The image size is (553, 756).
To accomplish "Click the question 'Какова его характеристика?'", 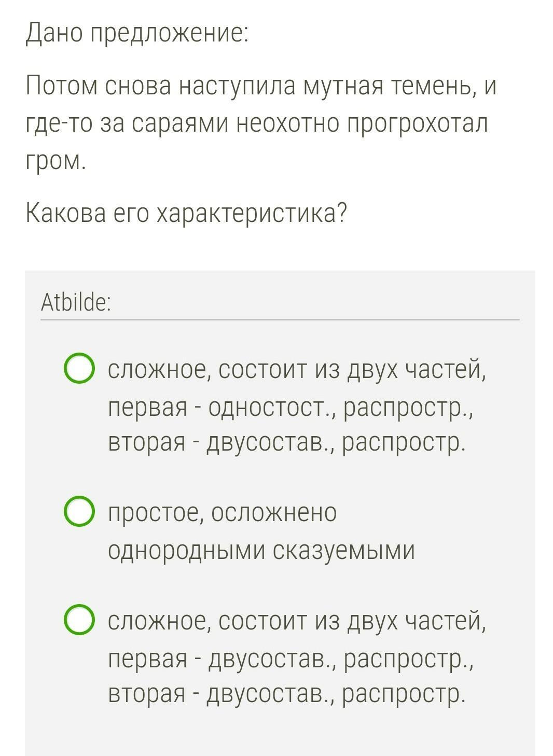I will tap(186, 213).
